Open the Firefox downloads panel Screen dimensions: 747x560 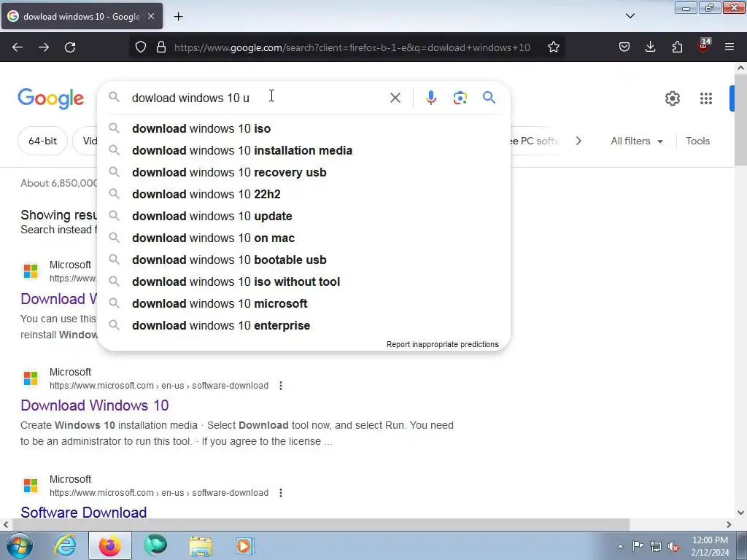click(650, 47)
